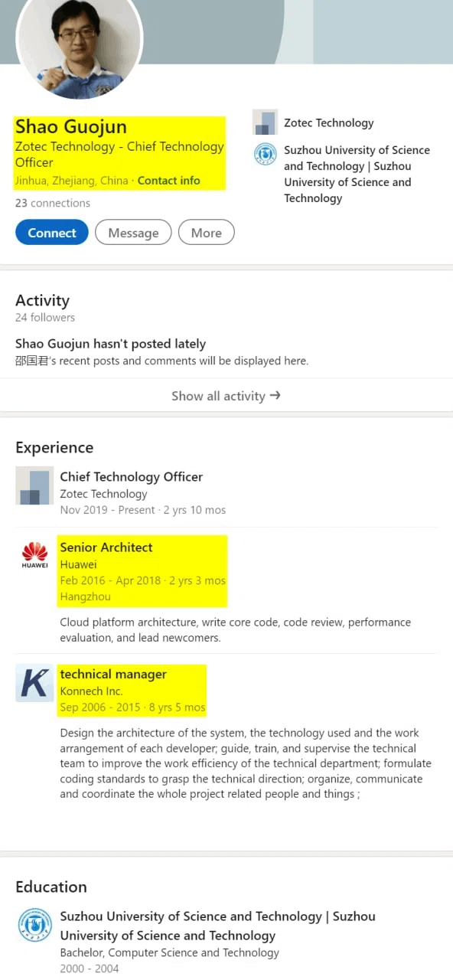Open the Zotec Technology company link in top card

329,122
